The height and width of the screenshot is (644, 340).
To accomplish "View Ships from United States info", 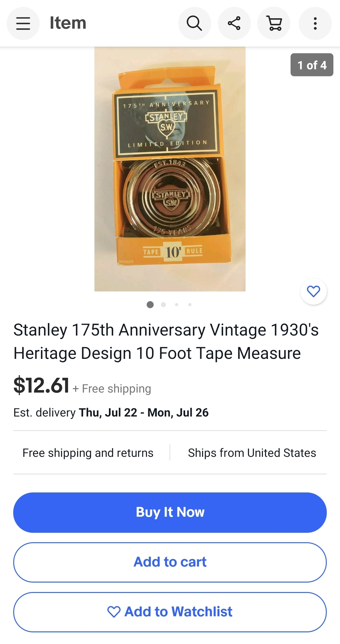I will [x=252, y=453].
